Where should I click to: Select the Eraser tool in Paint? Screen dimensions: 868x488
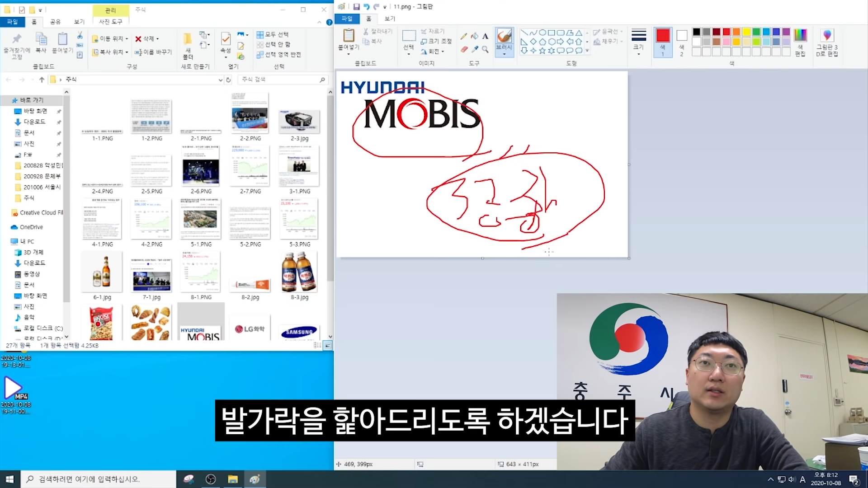pos(464,49)
